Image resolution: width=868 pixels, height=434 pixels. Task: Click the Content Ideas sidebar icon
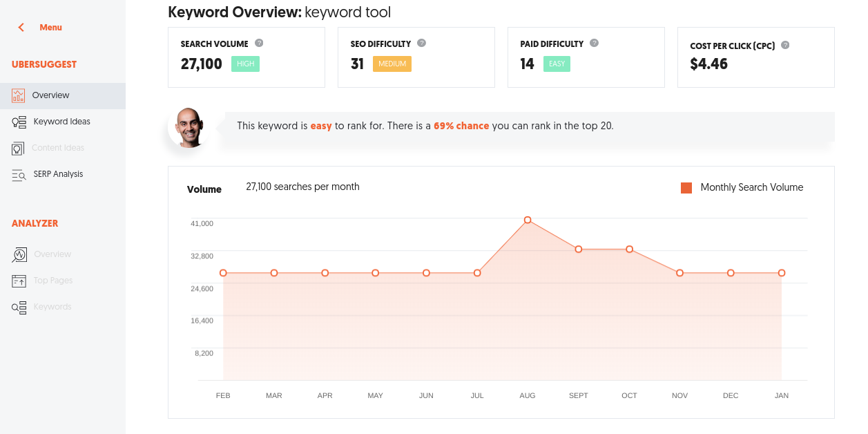pyautogui.click(x=19, y=149)
